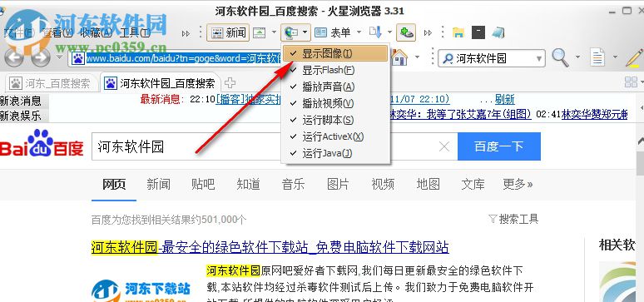Image resolution: width=644 pixels, height=302 pixels.
Task: Expand dropdown beside document page icon
Action: pos(615,57)
